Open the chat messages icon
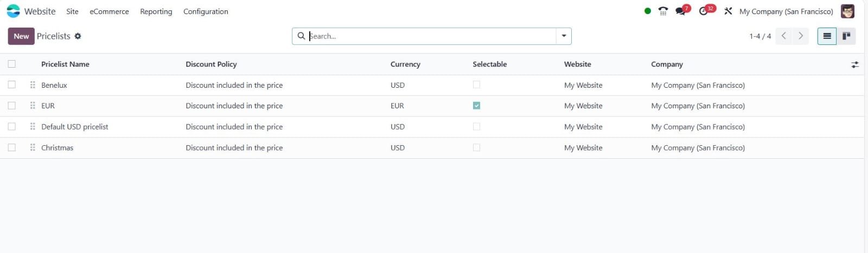Image resolution: width=868 pixels, height=253 pixels. coord(680,11)
